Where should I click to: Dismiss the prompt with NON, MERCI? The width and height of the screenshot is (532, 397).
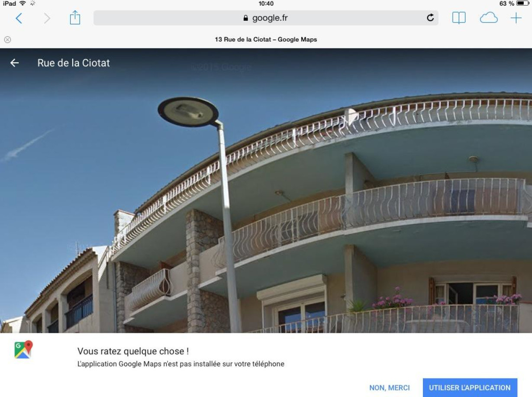(390, 387)
